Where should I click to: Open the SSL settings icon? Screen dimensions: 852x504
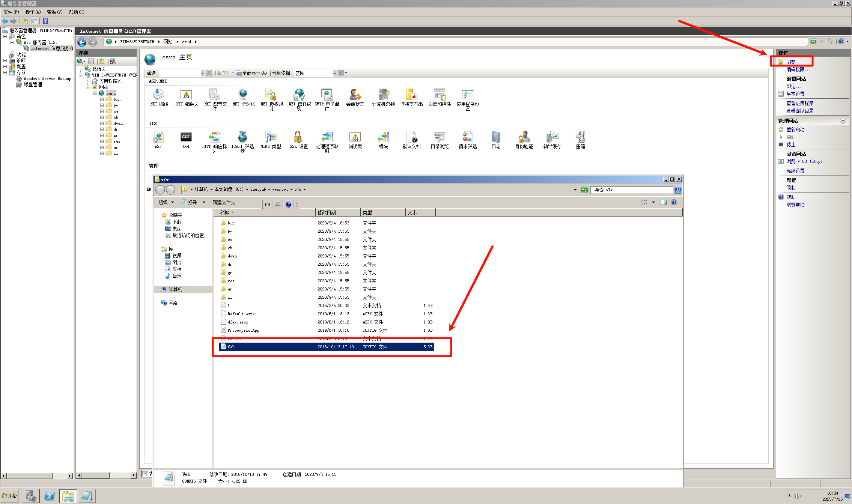click(x=298, y=137)
